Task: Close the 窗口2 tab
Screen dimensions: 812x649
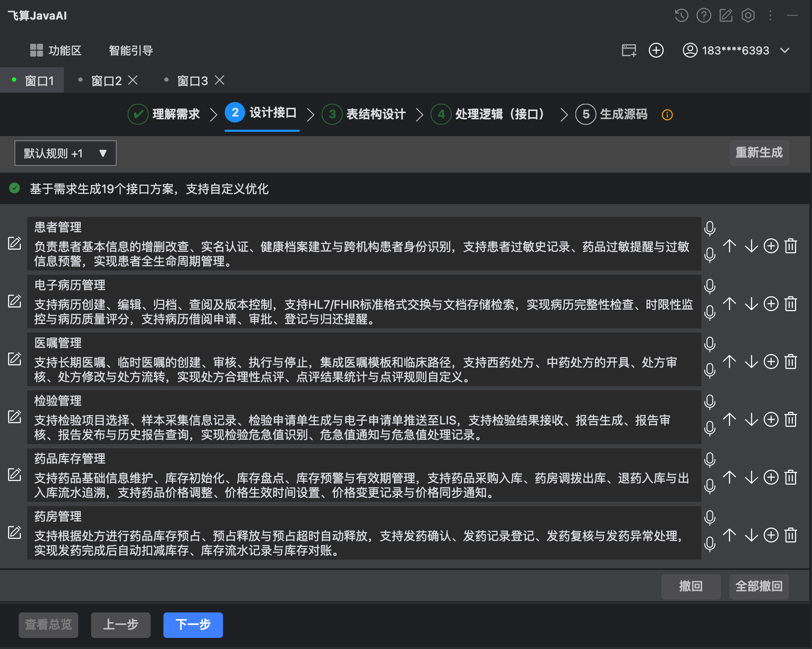Action: pos(133,80)
